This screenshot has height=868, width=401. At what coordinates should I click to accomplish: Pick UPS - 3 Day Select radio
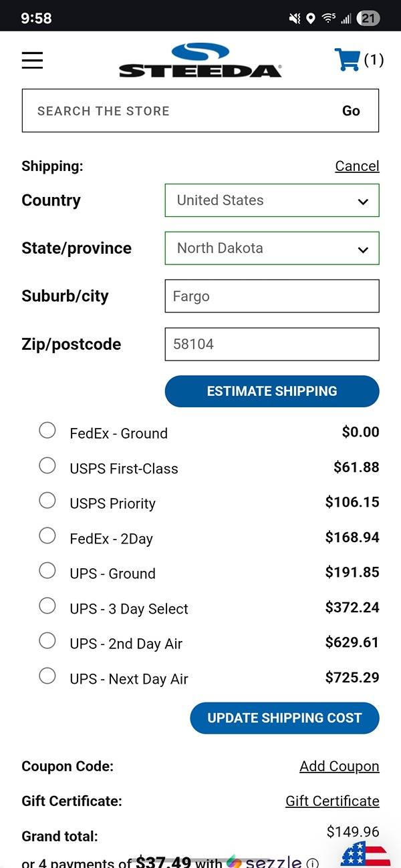coord(47,606)
